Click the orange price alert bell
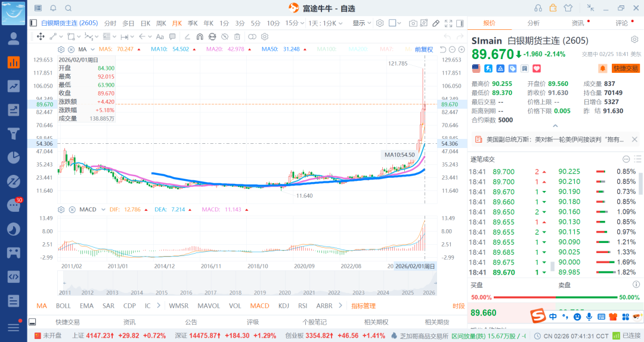Screen dimensions: 644x342 [x=602, y=68]
